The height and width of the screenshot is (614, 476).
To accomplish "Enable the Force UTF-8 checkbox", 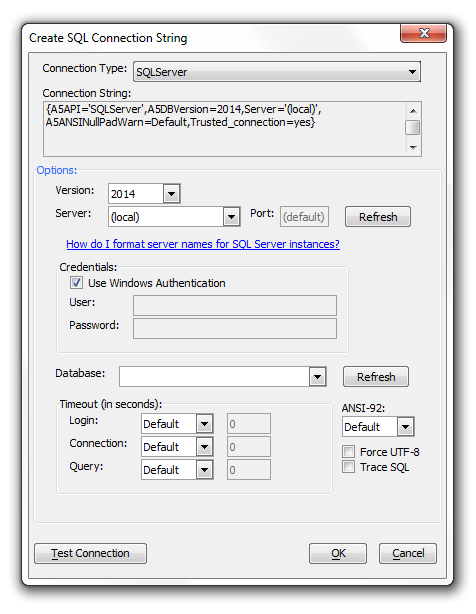I will 348,451.
